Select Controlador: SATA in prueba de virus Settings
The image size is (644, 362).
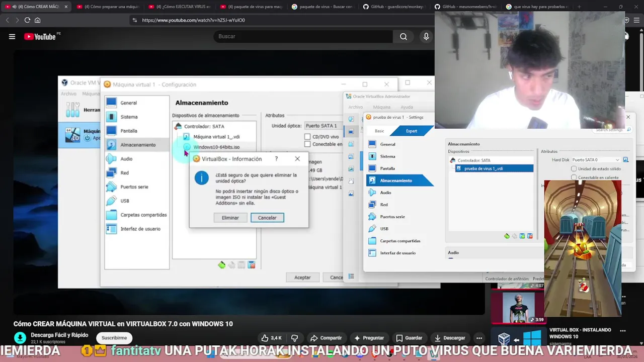point(473,160)
